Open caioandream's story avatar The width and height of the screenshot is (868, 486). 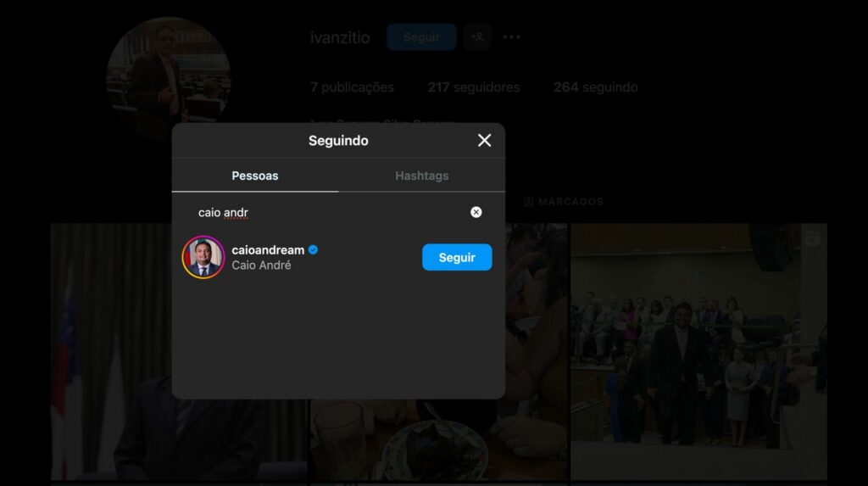pos(203,258)
